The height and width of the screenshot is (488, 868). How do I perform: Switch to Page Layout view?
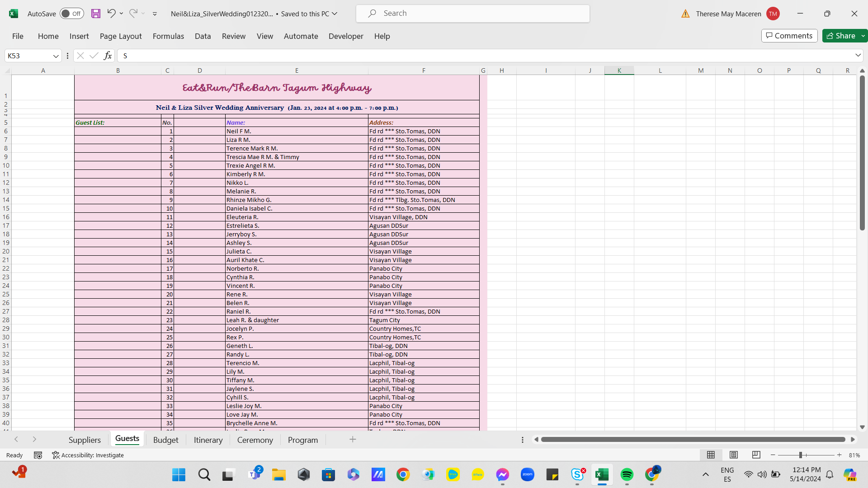pos(734,455)
